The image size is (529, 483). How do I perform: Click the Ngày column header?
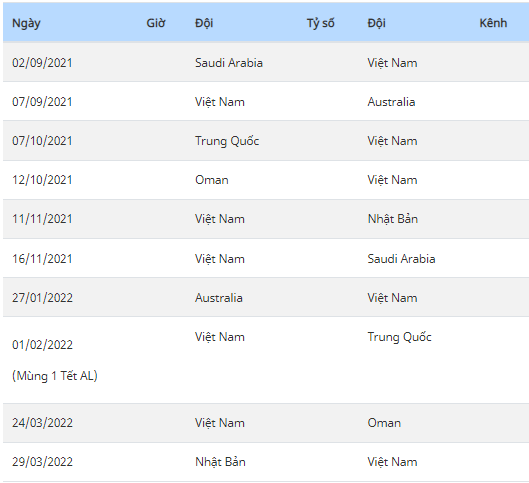[26, 23]
